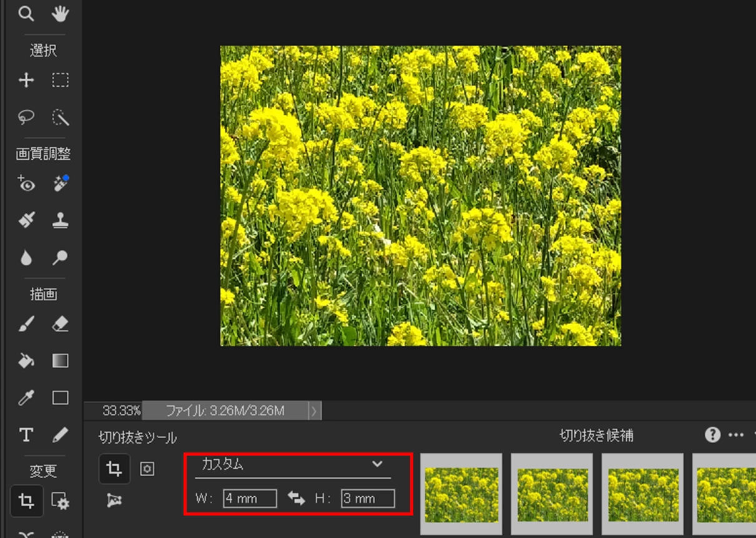Screen dimensions: 756x538
Task: Pick the third crop suggestion thumbnail
Action: pos(642,494)
